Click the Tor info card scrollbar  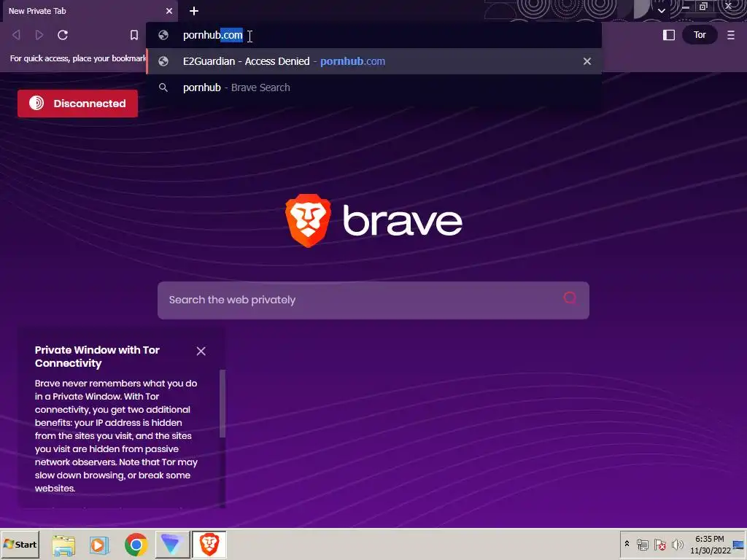(x=222, y=404)
